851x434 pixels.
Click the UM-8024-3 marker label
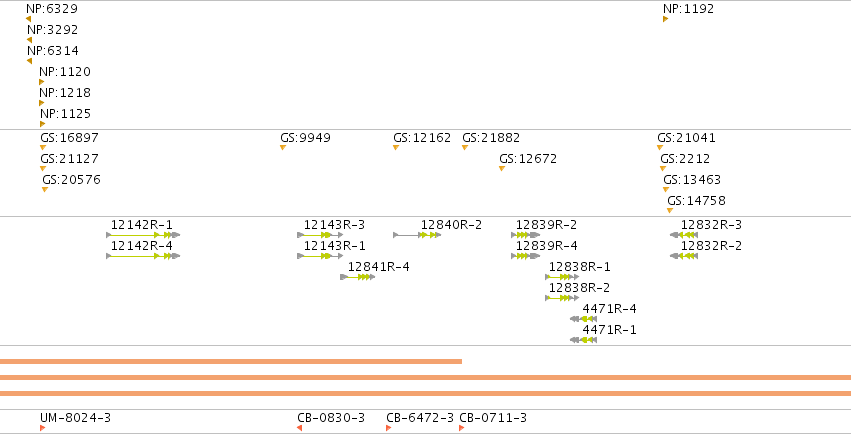pos(75,418)
